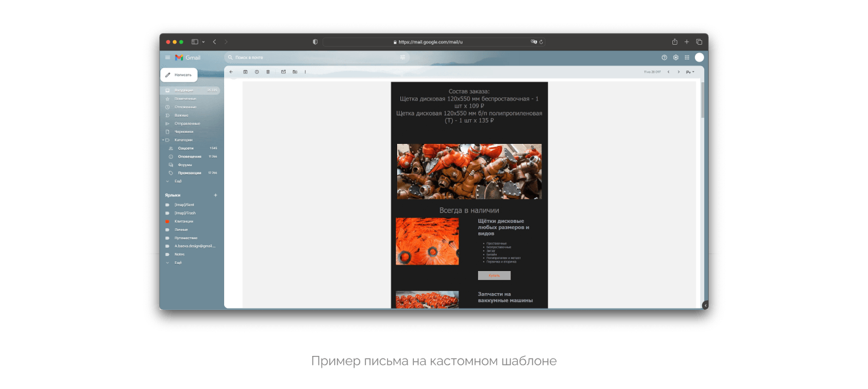Archive the open email
The width and height of the screenshot is (868, 389).
(x=246, y=72)
